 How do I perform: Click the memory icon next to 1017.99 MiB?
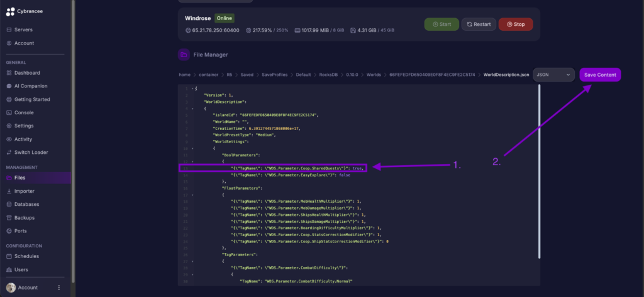(x=297, y=30)
